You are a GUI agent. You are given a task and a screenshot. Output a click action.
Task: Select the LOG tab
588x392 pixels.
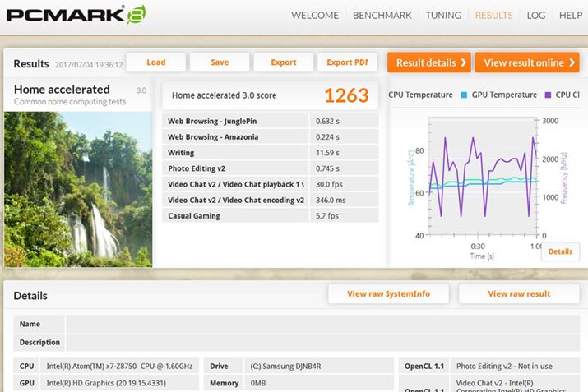pos(536,16)
